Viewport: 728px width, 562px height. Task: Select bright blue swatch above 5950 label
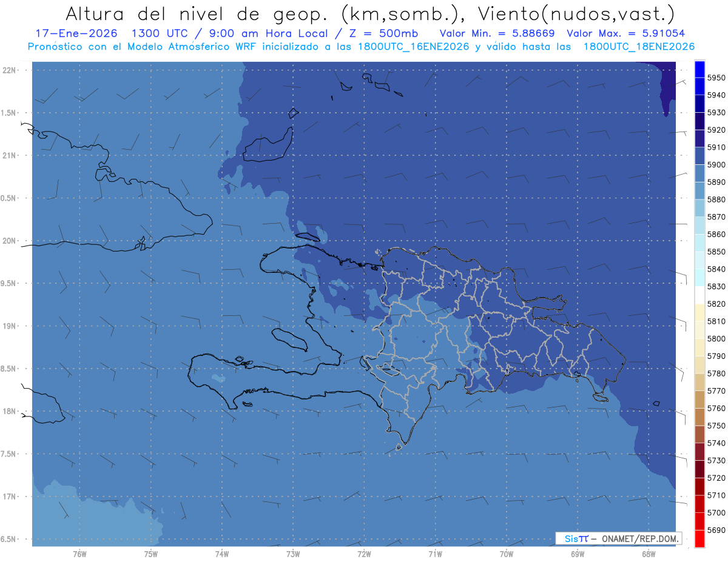699,69
